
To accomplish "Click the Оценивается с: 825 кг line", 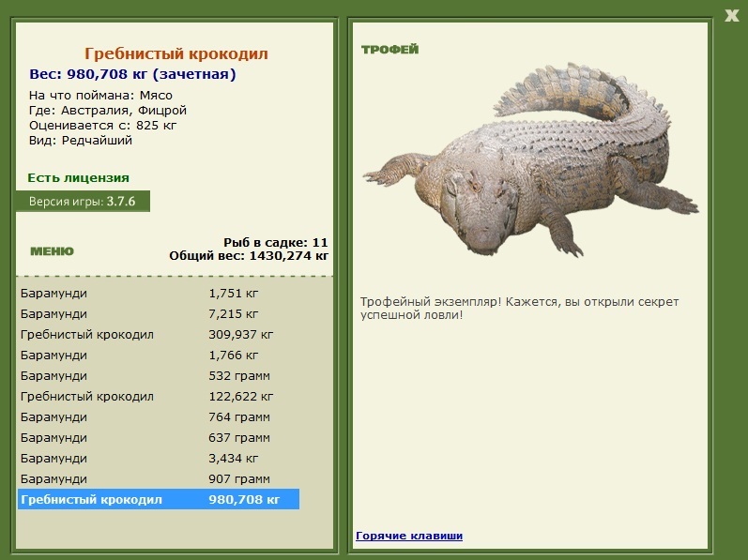I will click(x=102, y=126).
